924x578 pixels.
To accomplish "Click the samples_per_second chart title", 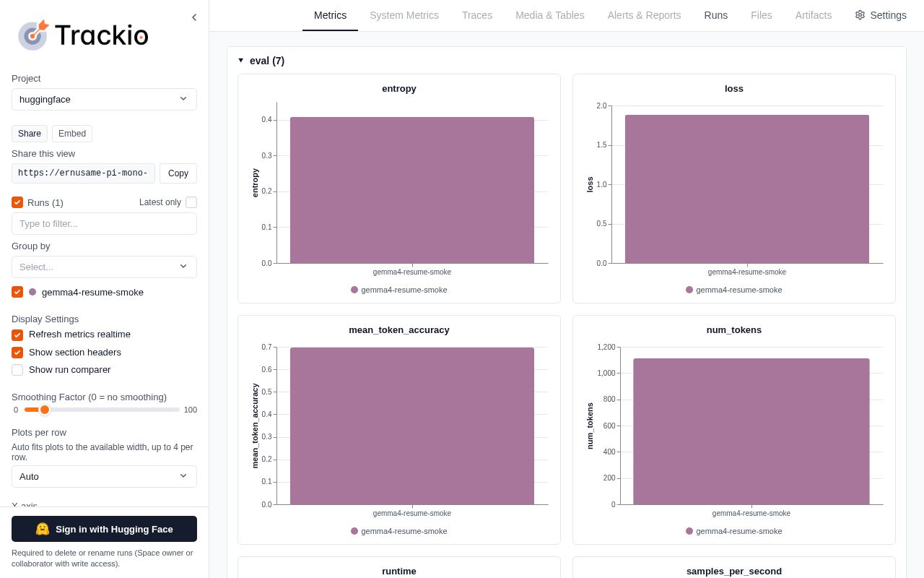I will point(734,571).
